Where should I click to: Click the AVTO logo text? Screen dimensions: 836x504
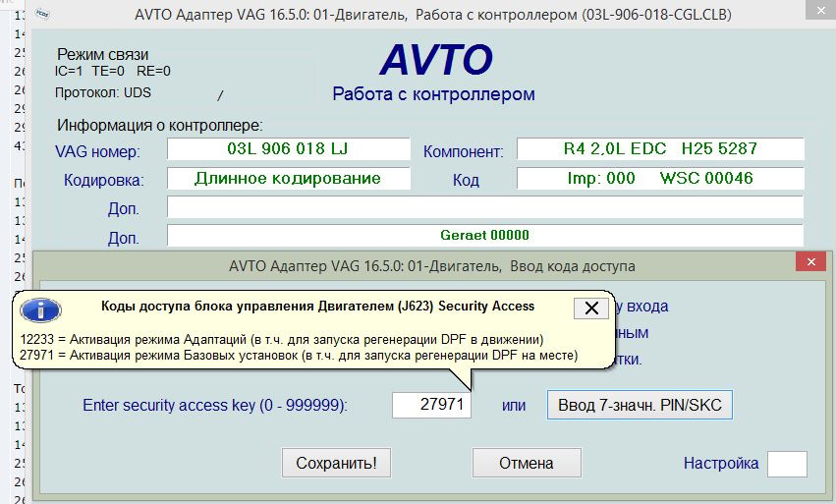[x=436, y=60]
